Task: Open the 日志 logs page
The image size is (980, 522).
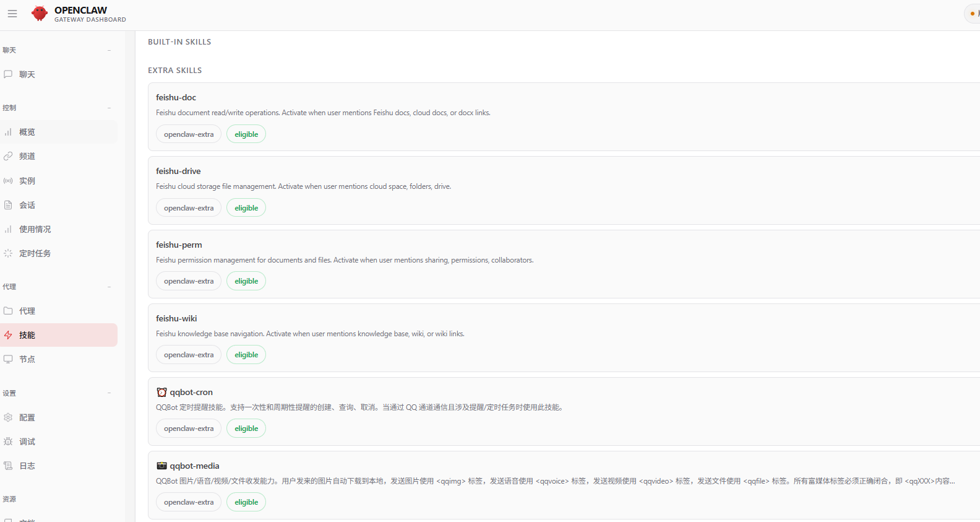Action: (x=59, y=466)
